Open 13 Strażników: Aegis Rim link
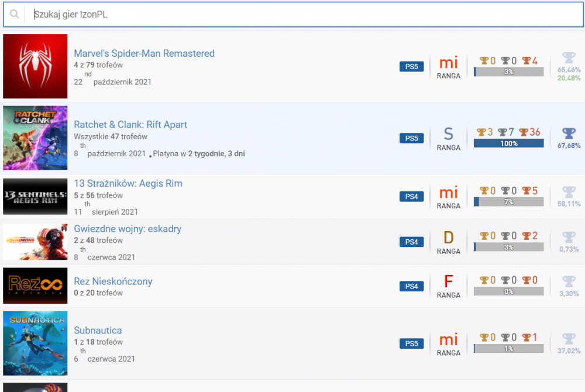This screenshot has width=585, height=392. 128,184
